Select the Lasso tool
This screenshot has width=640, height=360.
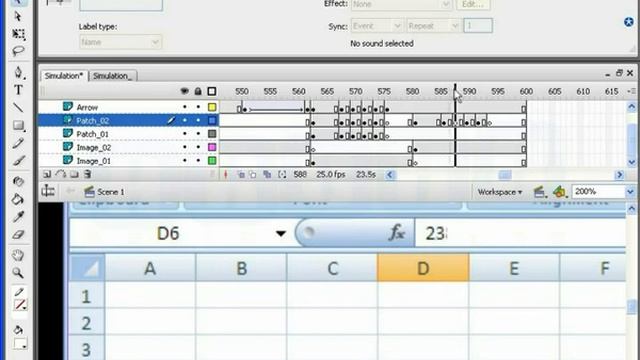18,51
